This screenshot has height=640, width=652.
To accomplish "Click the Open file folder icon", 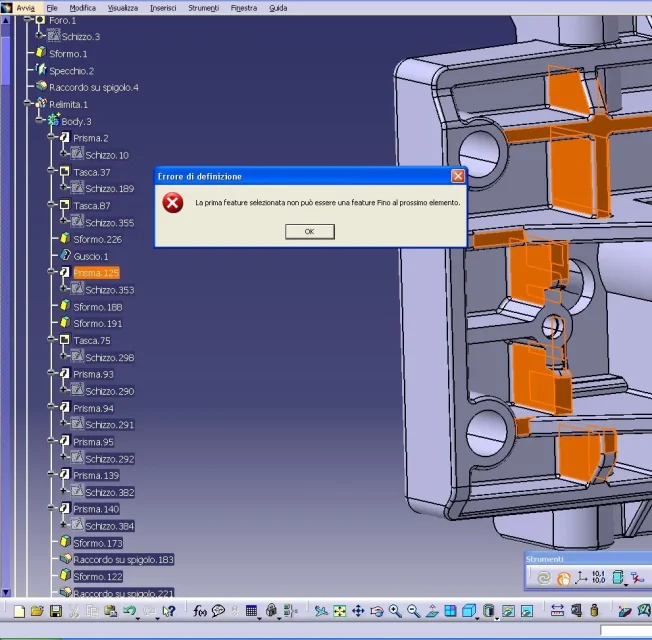I will [x=37, y=611].
